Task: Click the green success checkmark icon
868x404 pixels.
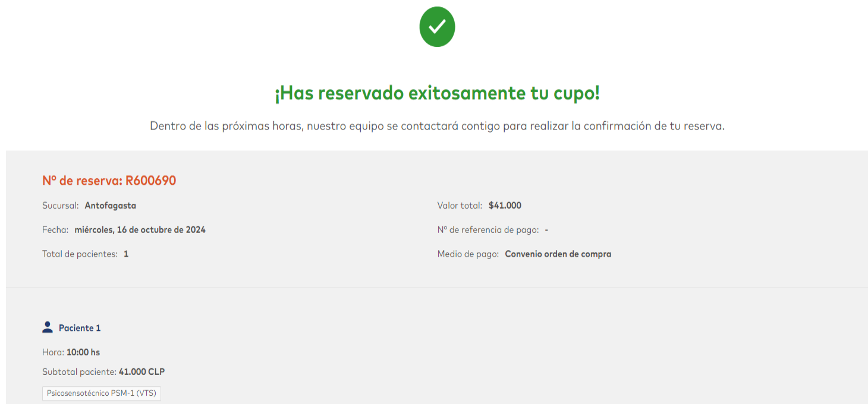Action: [x=437, y=27]
